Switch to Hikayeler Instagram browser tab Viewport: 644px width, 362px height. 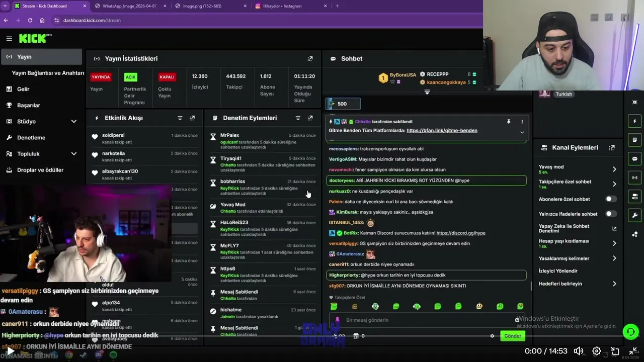290,6
